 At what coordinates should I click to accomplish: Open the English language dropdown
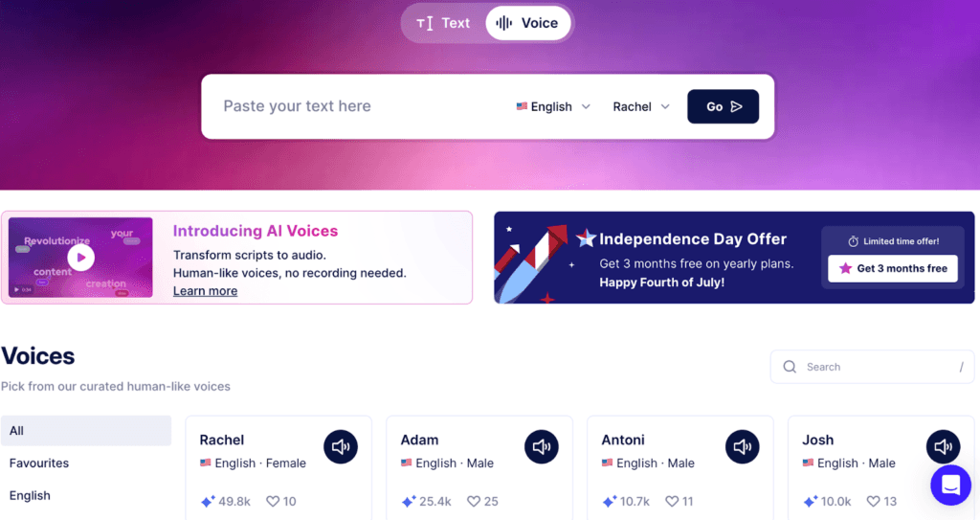[x=553, y=107]
